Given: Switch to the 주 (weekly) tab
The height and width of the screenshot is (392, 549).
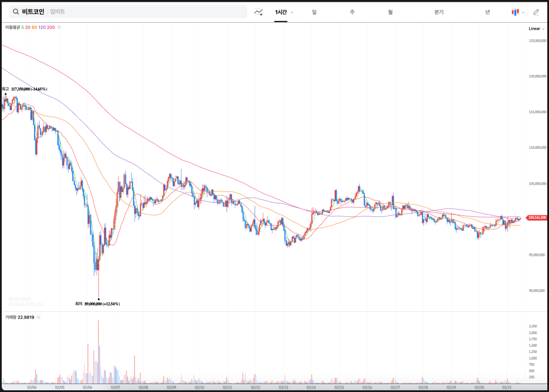Looking at the screenshot, I should (x=352, y=12).
